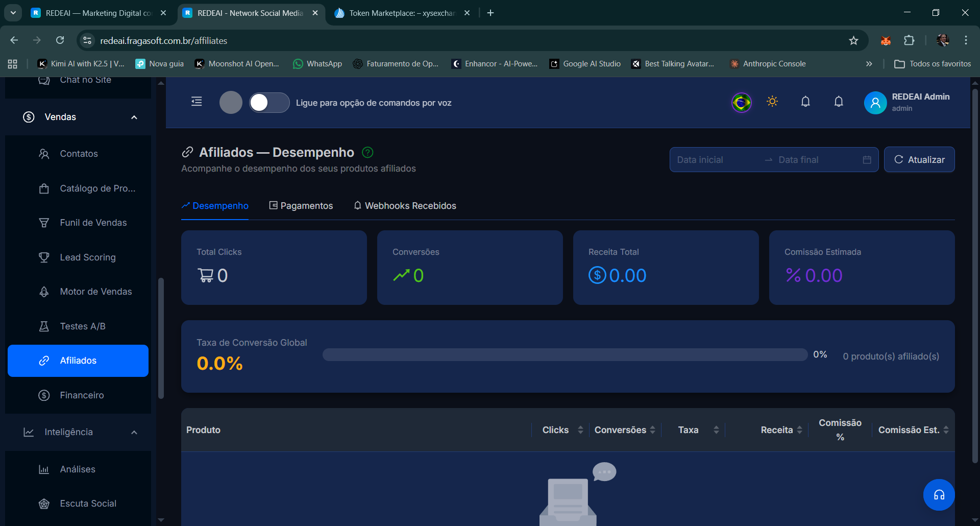Click the 0 produto(s) afiliado(s) text
The height and width of the screenshot is (526, 980).
(x=891, y=356)
